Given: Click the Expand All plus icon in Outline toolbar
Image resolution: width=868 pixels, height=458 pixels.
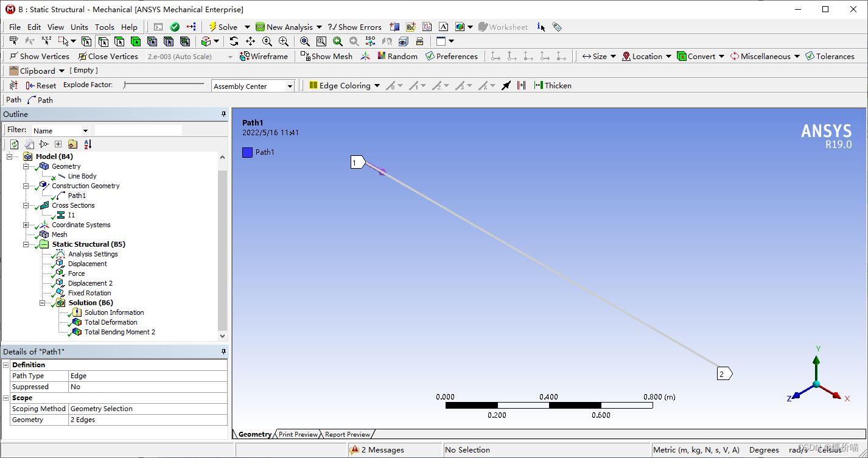Looking at the screenshot, I should (x=58, y=144).
